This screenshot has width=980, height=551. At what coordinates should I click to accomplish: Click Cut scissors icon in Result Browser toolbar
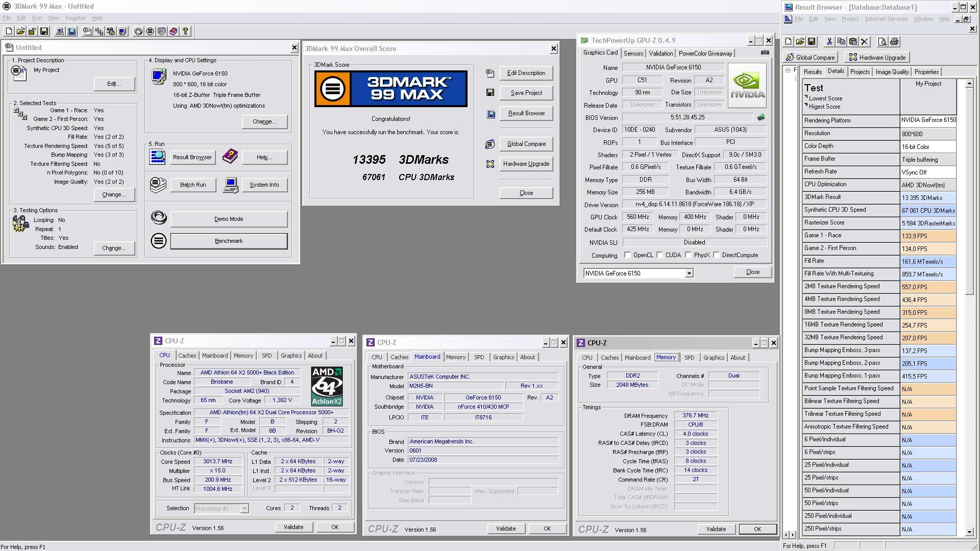coord(829,42)
